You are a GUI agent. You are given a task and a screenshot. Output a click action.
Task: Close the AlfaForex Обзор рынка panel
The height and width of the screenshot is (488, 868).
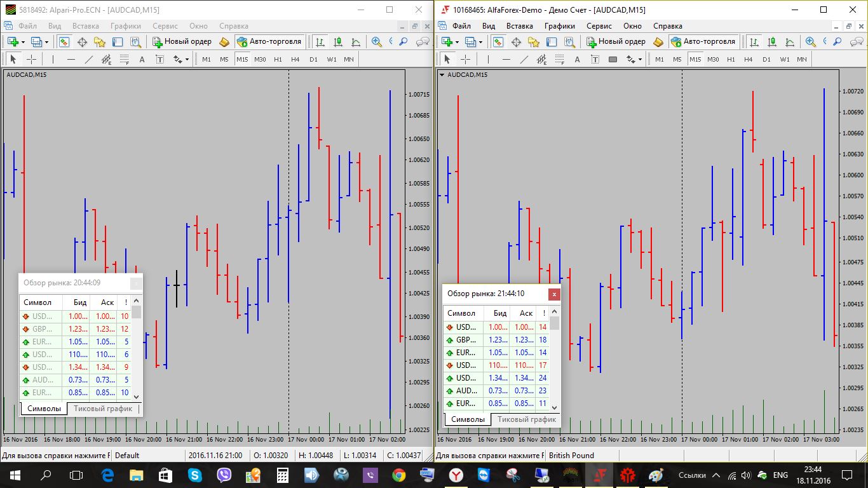[554, 294]
